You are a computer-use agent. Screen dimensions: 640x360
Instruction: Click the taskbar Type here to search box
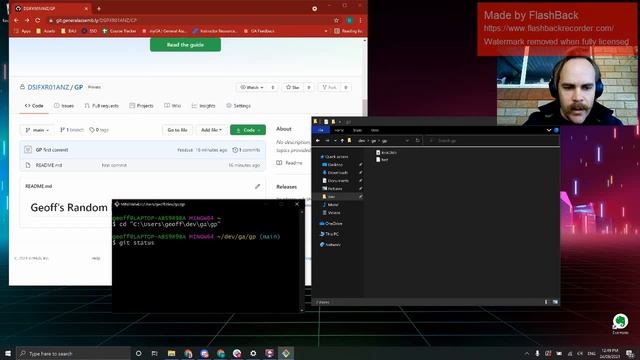coord(73,353)
